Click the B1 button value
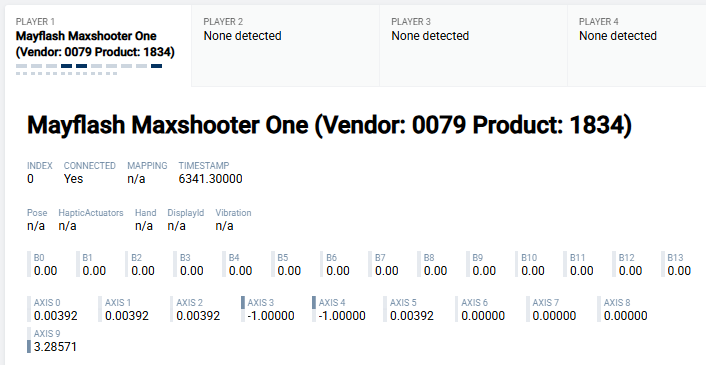This screenshot has width=706, height=365. click(x=94, y=271)
